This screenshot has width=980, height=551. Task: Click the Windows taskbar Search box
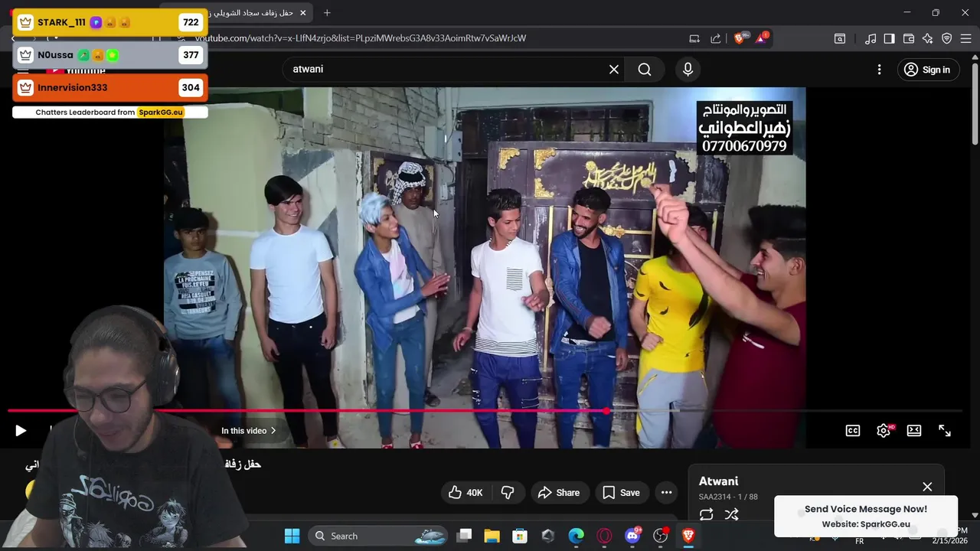tap(379, 536)
